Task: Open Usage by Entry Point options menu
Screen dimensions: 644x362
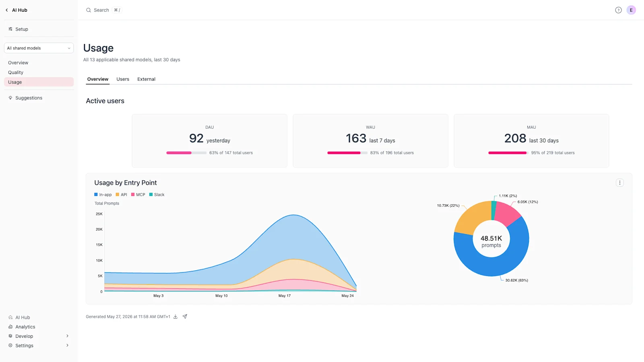Action: click(x=620, y=183)
